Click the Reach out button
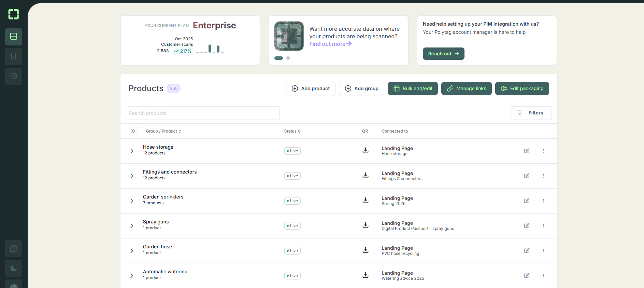This screenshot has width=644, height=288. click(x=444, y=54)
